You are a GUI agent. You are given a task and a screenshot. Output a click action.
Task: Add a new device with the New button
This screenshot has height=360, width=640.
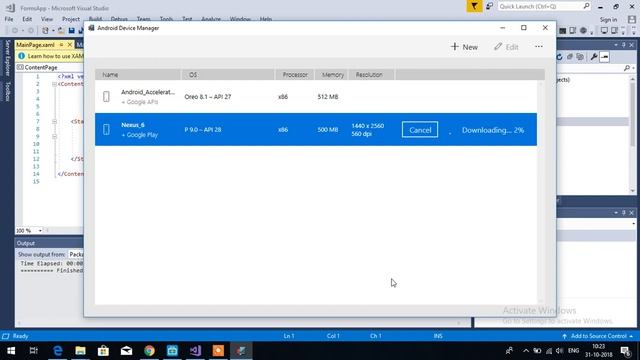click(464, 47)
